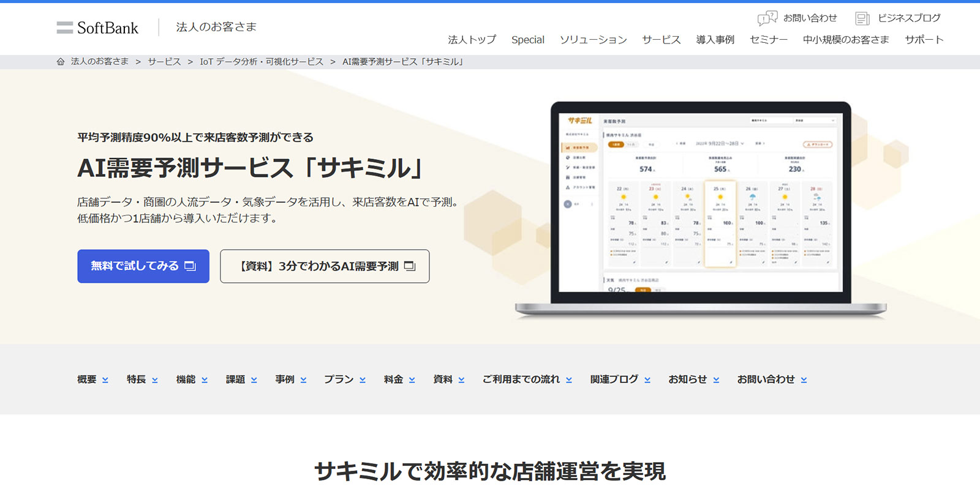This screenshot has height=497, width=980.
Task: Jump to 機能 section
Action: pos(192,379)
